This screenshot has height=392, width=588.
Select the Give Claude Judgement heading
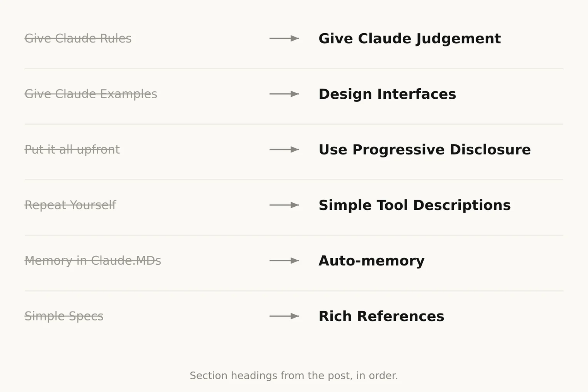pyautogui.click(x=410, y=39)
